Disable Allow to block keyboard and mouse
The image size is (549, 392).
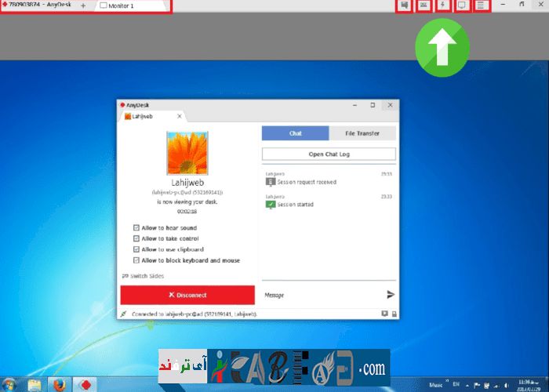click(136, 260)
